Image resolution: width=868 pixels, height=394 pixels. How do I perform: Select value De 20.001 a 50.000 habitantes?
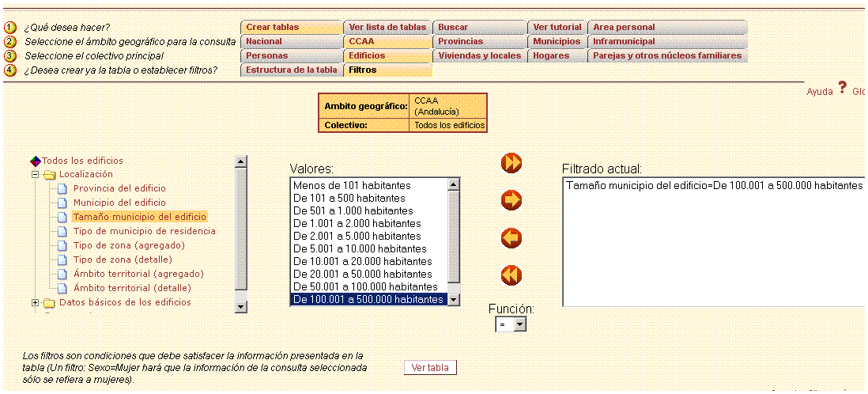click(368, 275)
